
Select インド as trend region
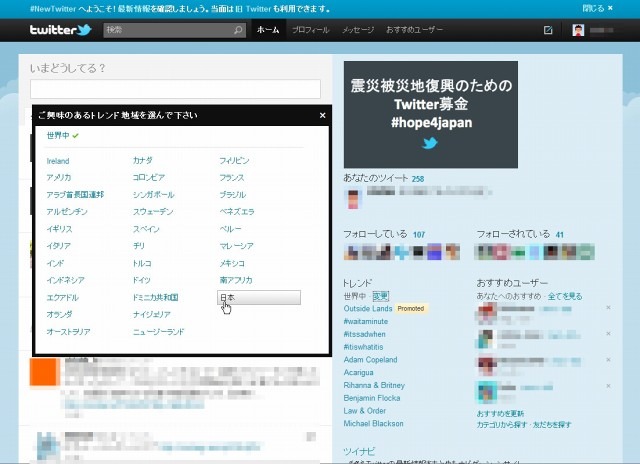pyautogui.click(x=55, y=263)
